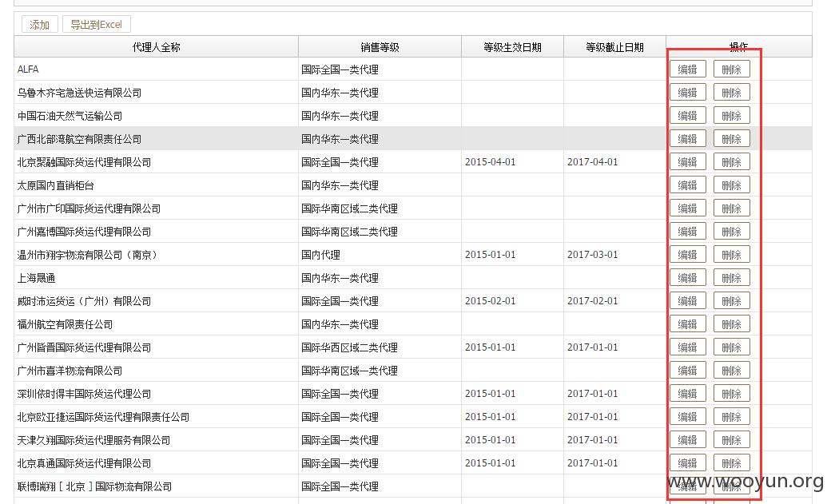831x504 pixels.
Task: Delete 太原国内直销柜台 row
Action: pos(731,185)
